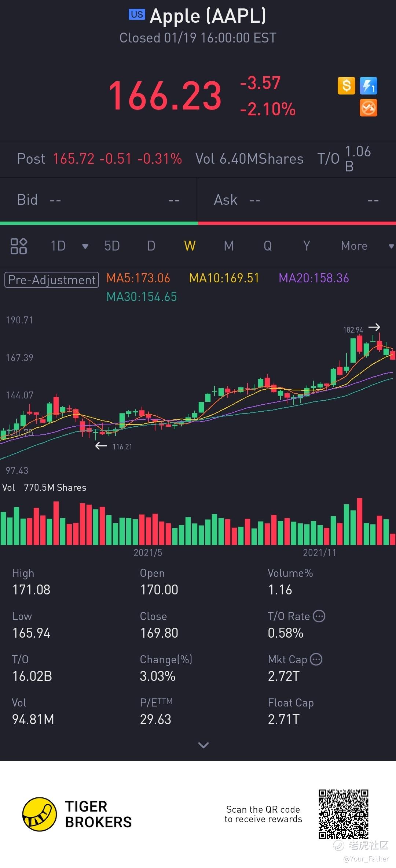
Task: Expand the More timeframes dropdown arrow
Action: pos(391,246)
